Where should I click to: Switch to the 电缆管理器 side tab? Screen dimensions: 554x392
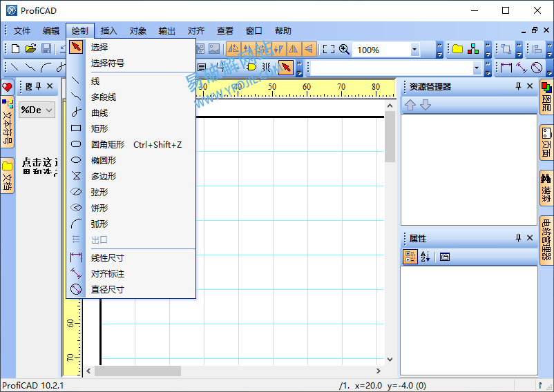[x=546, y=239]
